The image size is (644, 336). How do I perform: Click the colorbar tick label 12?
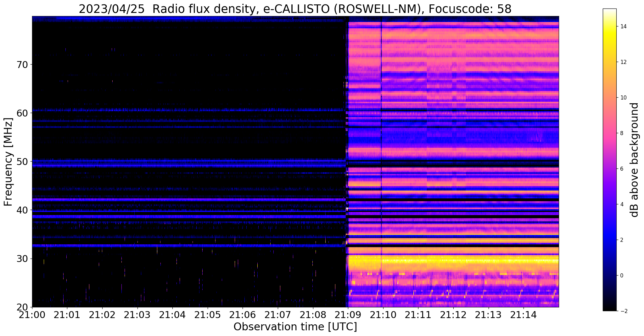pos(623,62)
